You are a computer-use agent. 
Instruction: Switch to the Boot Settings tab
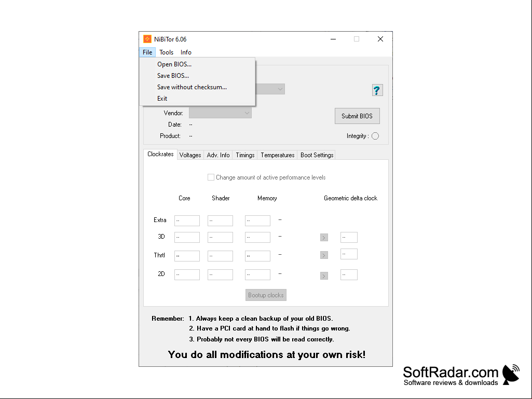pos(317,155)
